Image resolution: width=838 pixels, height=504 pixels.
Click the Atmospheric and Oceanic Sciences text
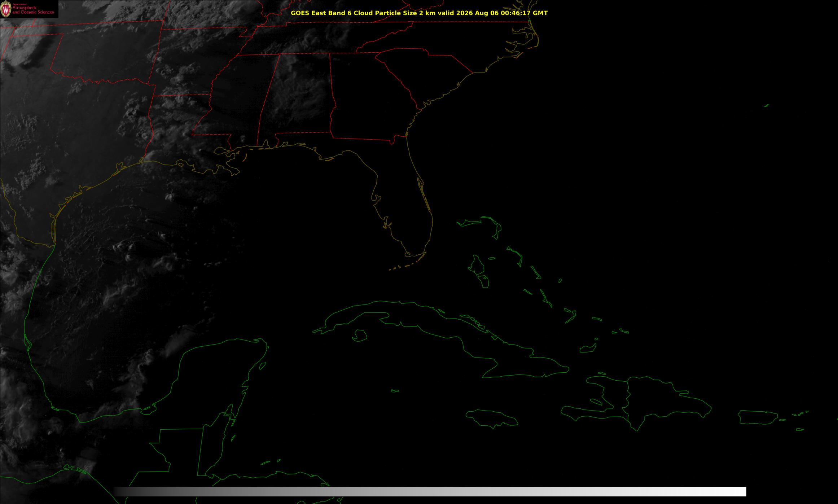[33, 10]
